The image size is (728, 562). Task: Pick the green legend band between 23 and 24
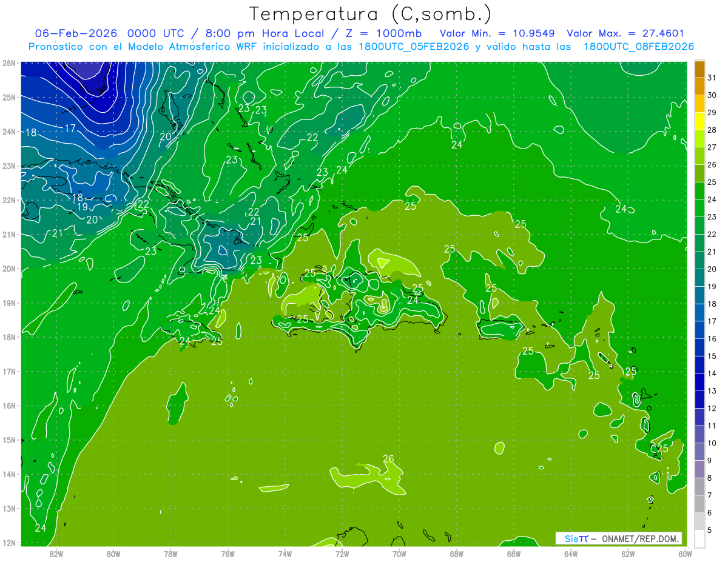click(699, 208)
